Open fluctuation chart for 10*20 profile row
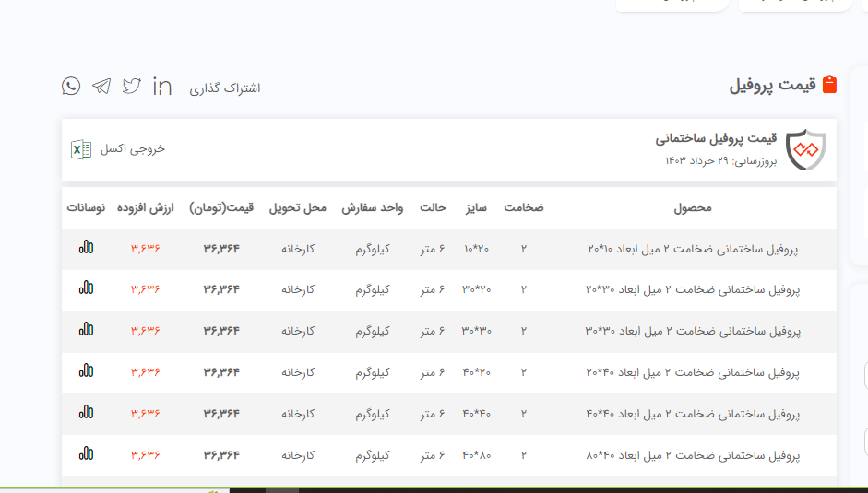868x493 pixels. 86,248
